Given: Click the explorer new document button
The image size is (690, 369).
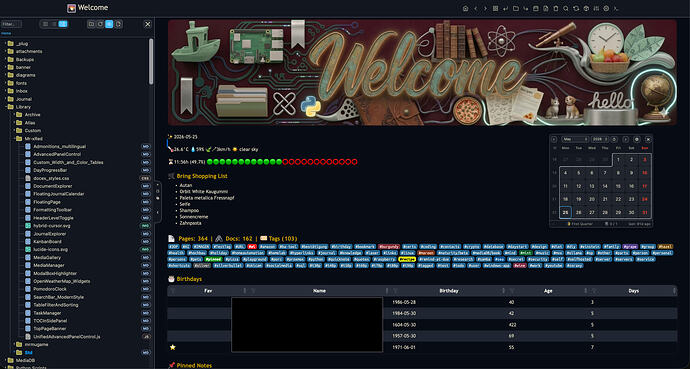Looking at the screenshot, I should point(119,24).
